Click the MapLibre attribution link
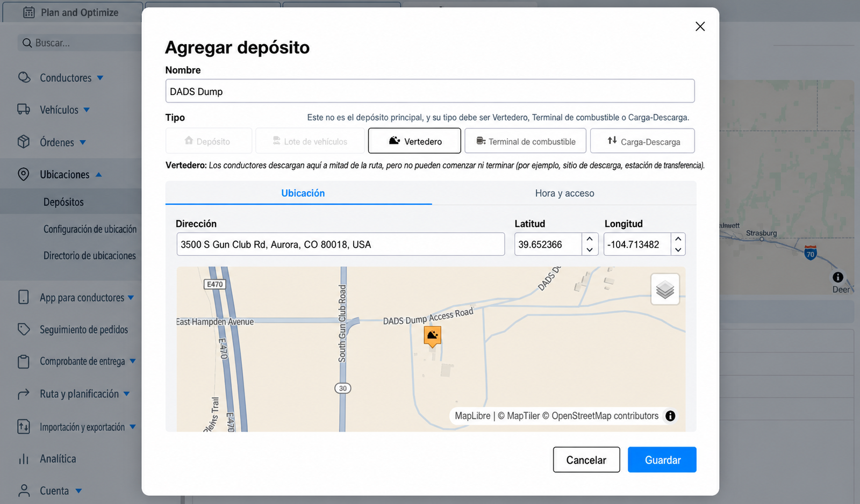The image size is (860, 504). [472, 416]
